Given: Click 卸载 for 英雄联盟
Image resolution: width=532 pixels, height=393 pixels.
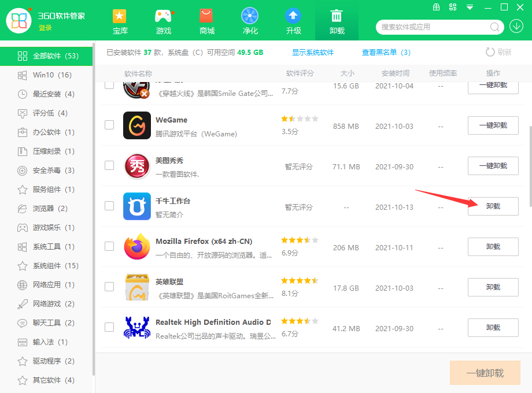Looking at the screenshot, I should (493, 287).
